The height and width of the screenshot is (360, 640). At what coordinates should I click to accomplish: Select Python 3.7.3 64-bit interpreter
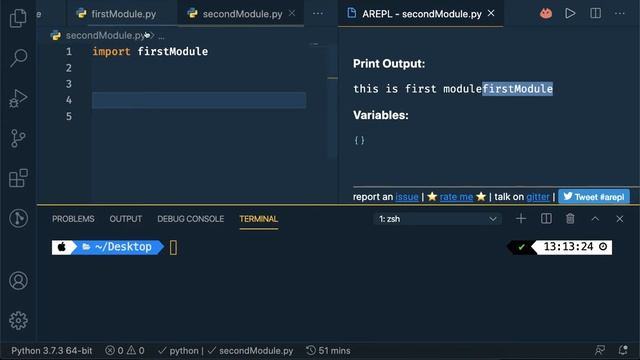[x=52, y=351]
